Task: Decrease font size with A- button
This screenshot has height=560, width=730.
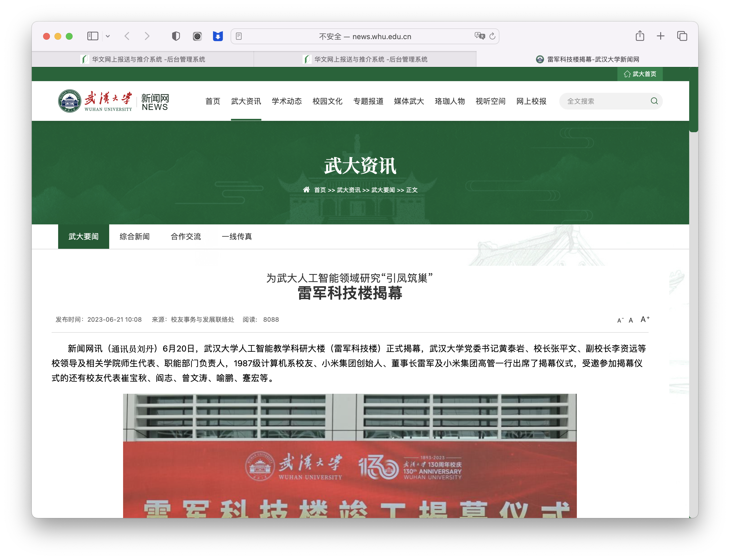Action: pos(620,320)
